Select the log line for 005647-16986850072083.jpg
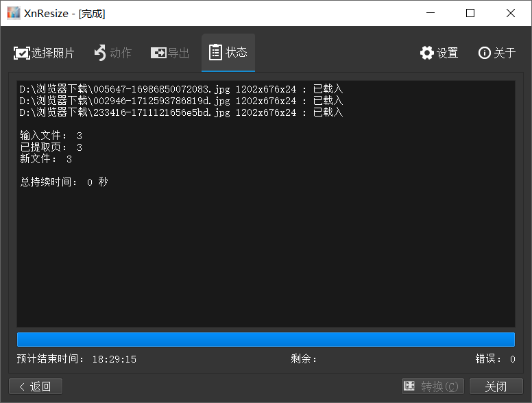Screen dimensions: 532x403 tap(181, 89)
